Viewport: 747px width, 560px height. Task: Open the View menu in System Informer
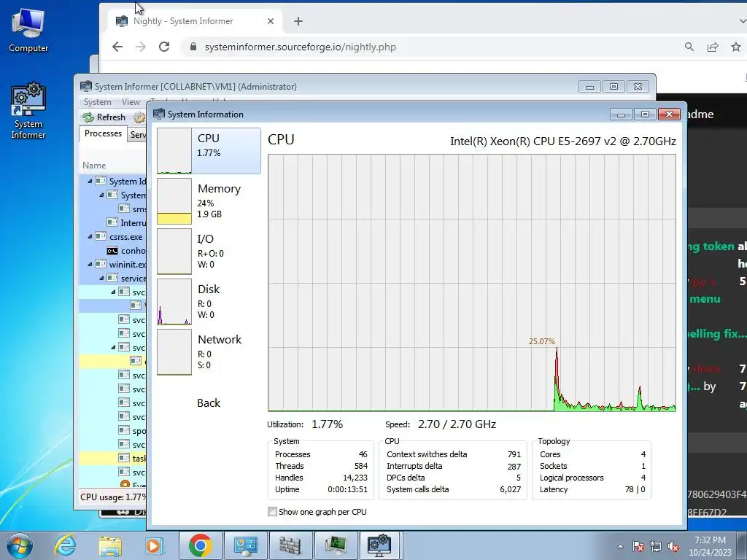point(131,102)
